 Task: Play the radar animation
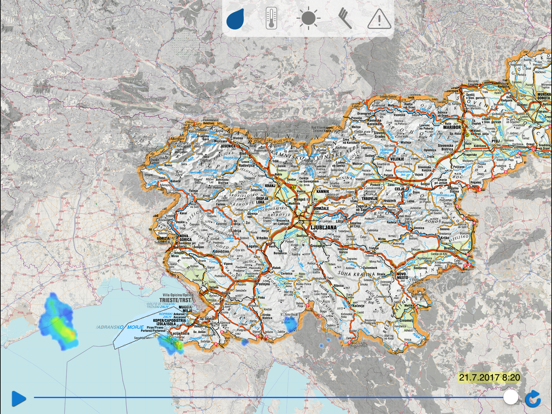19,398
